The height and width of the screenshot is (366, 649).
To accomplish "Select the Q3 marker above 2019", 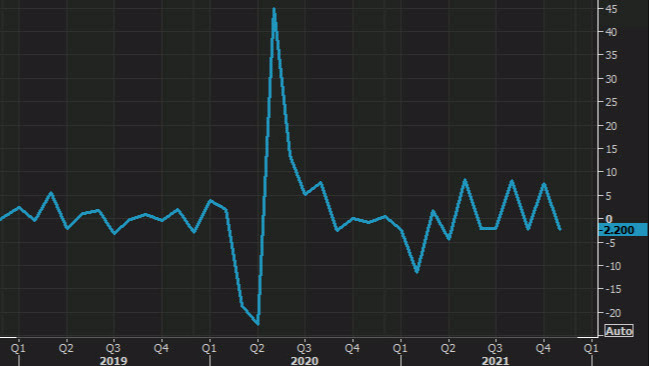I will point(113,348).
